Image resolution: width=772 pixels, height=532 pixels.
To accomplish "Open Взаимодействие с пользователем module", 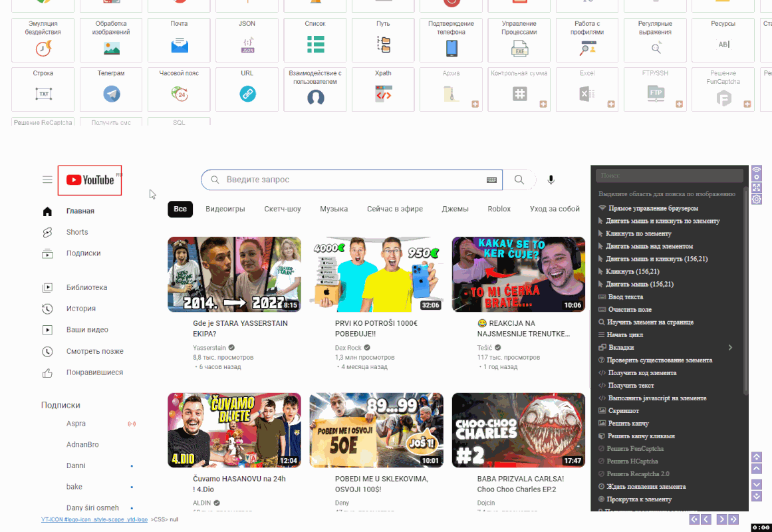I will click(x=315, y=89).
